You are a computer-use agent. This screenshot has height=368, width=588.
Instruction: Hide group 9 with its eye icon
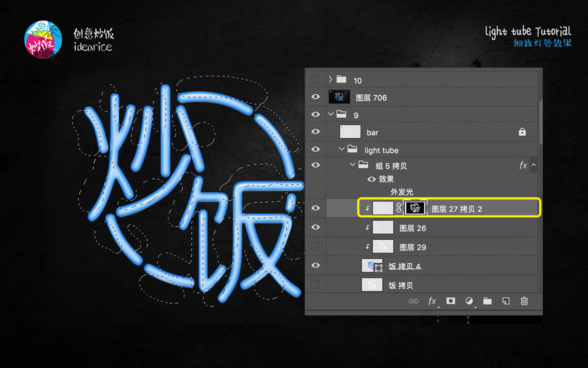[316, 114]
